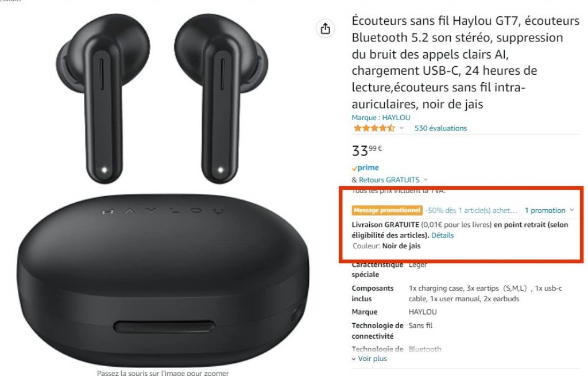The image size is (588, 376).
Task: Expand specifications with Voir plus
Action: point(369,359)
